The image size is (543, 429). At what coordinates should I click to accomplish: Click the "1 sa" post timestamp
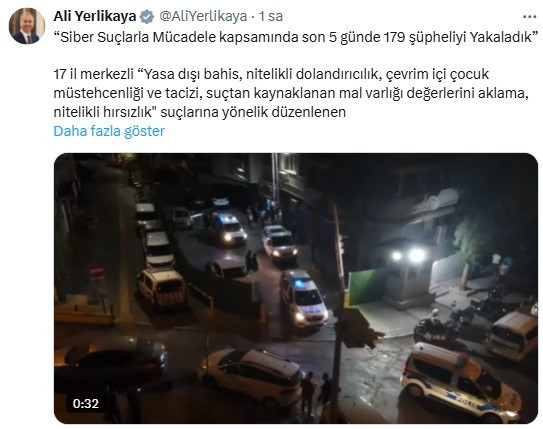click(x=271, y=16)
